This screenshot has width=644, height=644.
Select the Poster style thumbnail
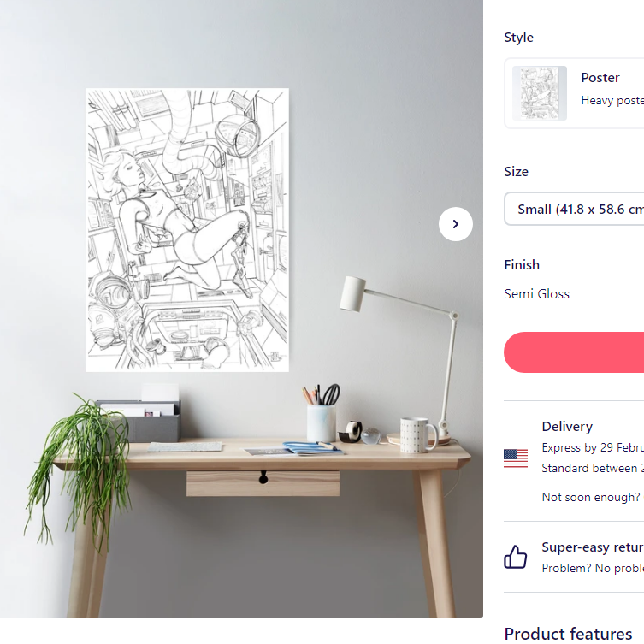540,93
